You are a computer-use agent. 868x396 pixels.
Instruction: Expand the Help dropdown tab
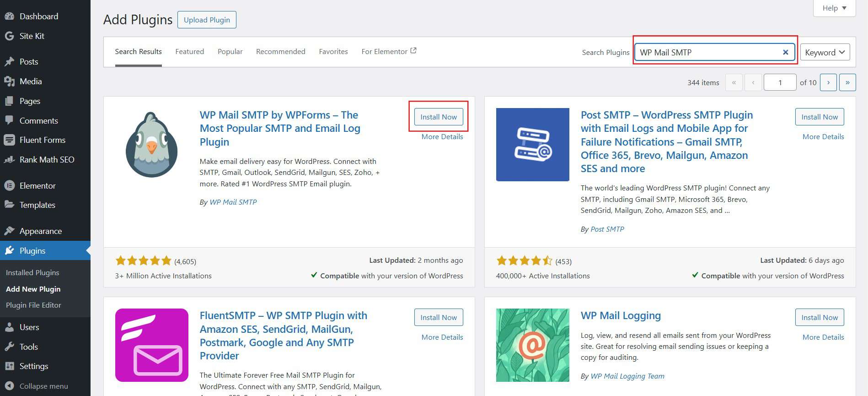[x=834, y=8]
